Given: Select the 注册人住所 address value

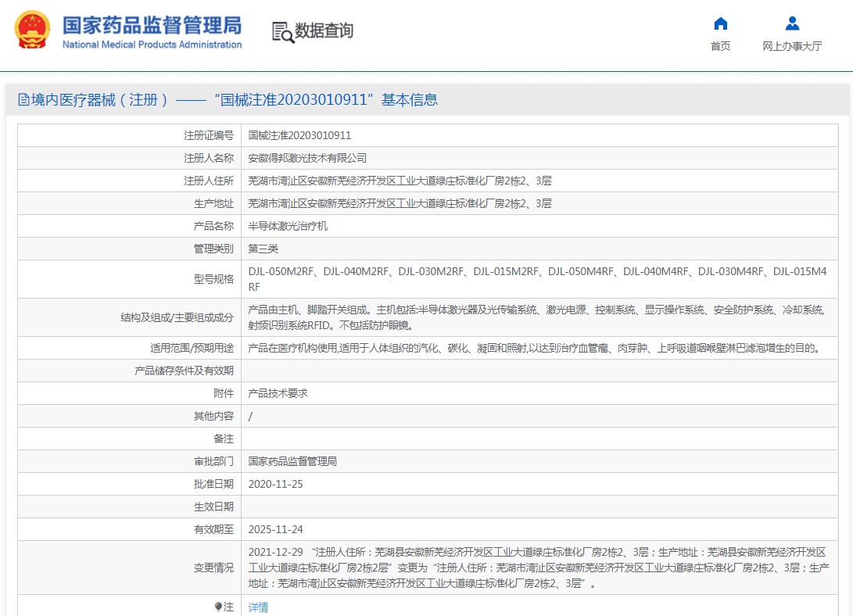Looking at the screenshot, I should (x=400, y=181).
